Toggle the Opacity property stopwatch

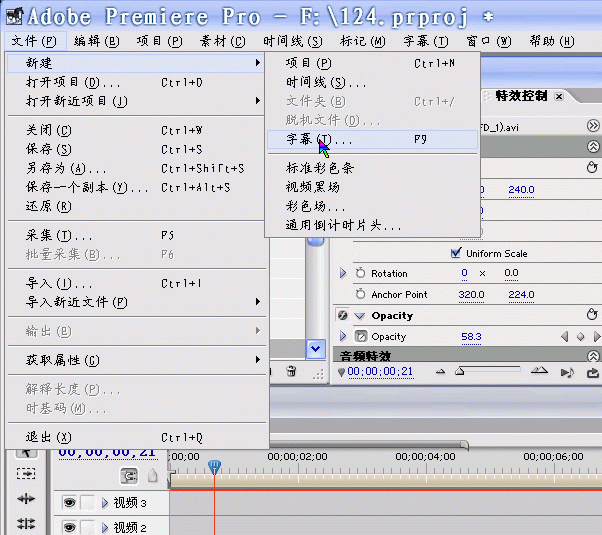(x=361, y=336)
